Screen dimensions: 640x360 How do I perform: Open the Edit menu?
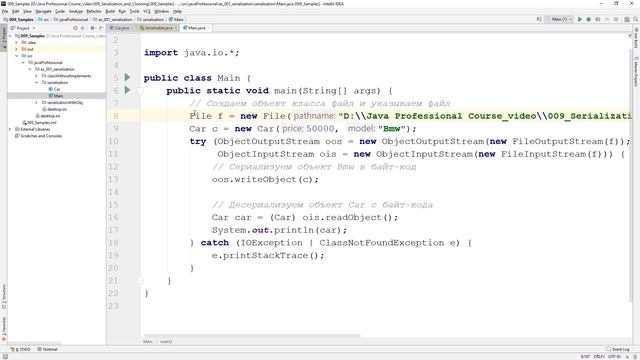pyautogui.click(x=16, y=11)
